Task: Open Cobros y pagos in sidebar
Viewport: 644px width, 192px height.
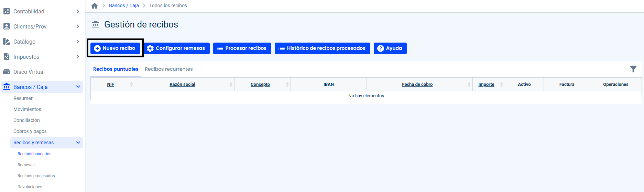Action: 30,131
